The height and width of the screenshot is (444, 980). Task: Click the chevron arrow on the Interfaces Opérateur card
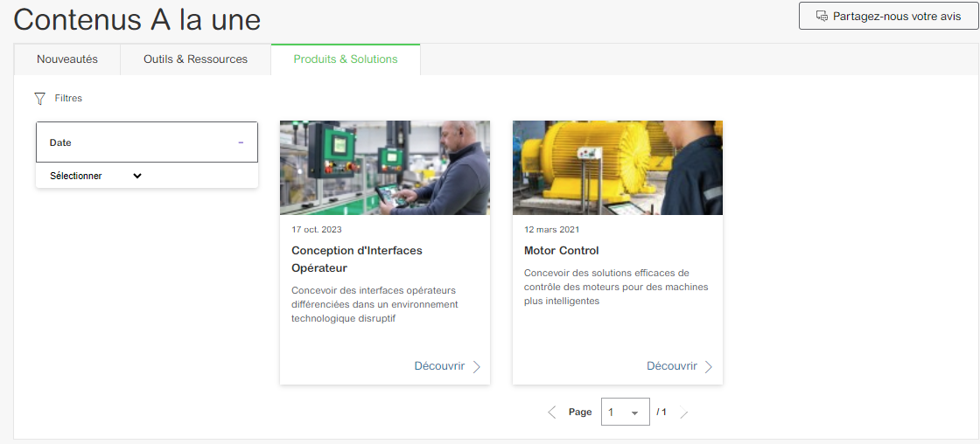(477, 367)
